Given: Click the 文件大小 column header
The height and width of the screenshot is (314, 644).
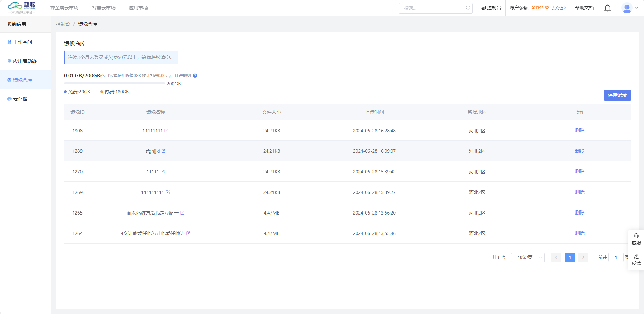Looking at the screenshot, I should tap(271, 112).
